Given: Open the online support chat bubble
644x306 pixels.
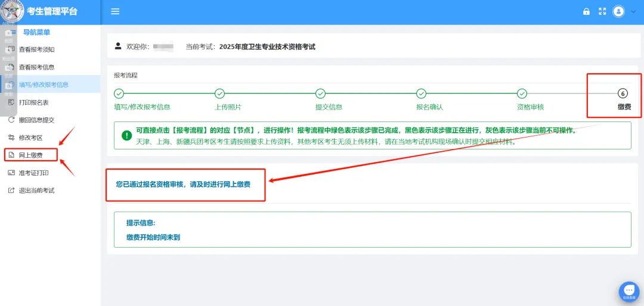Looking at the screenshot, I should 628,291.
